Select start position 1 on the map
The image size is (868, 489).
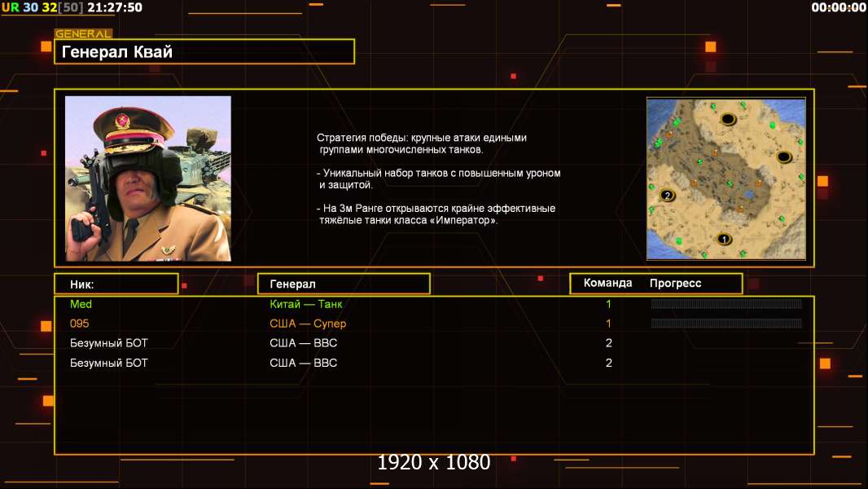(724, 240)
